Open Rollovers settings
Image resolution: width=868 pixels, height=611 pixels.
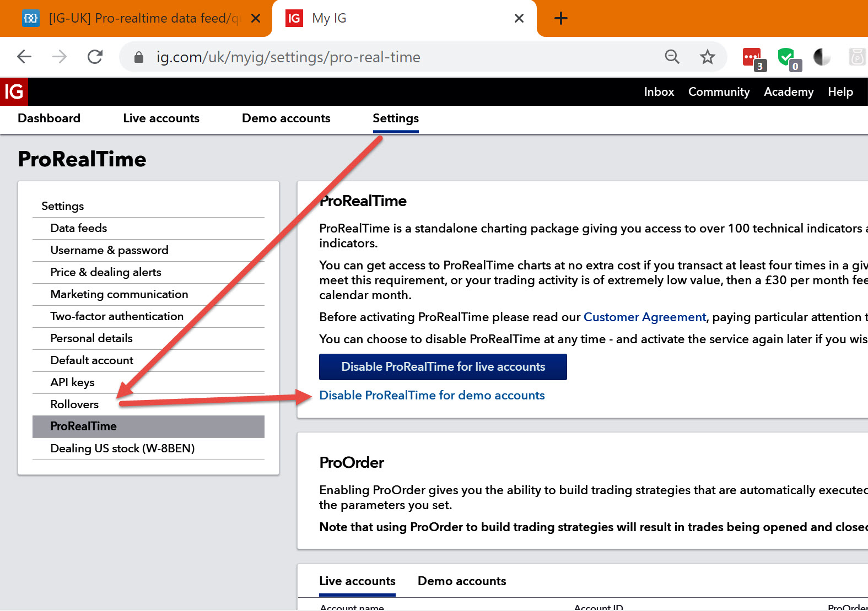click(148, 404)
